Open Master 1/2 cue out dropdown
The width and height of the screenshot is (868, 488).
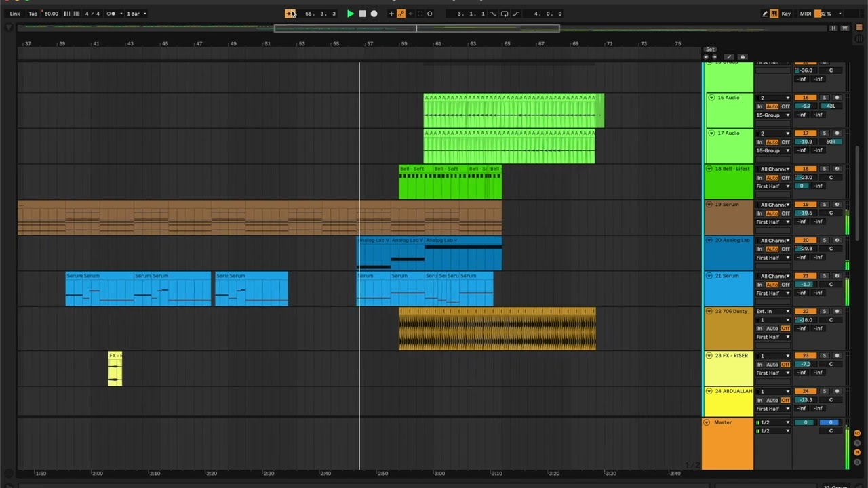pyautogui.click(x=773, y=422)
